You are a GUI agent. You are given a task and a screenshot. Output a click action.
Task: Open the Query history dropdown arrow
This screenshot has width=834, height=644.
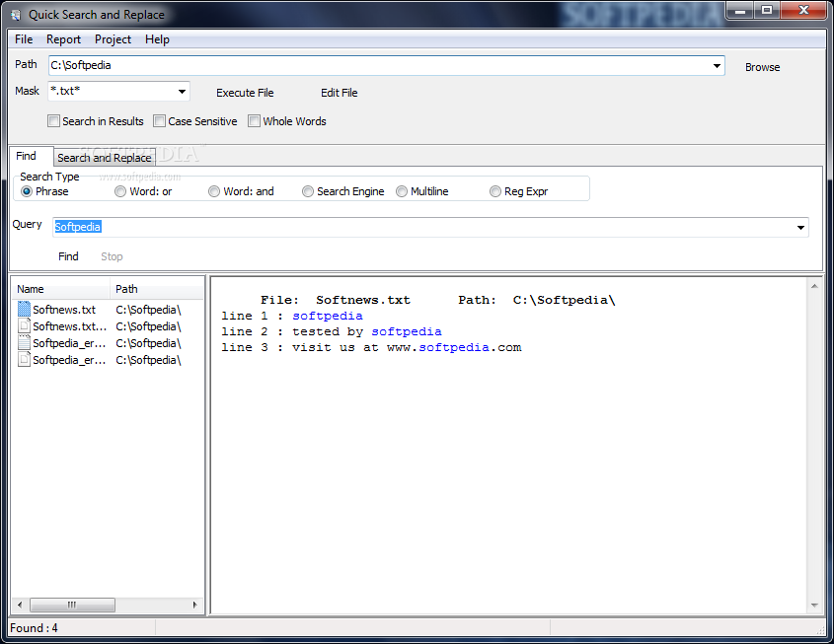(x=801, y=228)
